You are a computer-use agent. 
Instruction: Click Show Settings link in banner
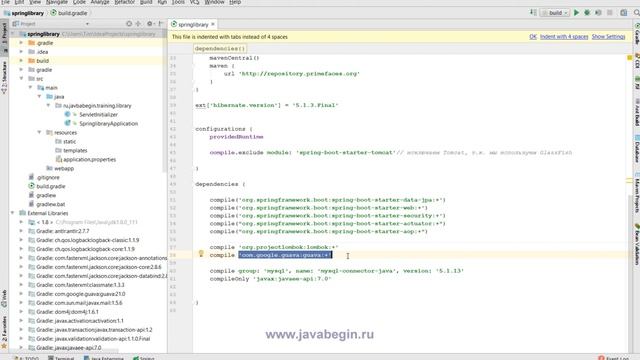click(609, 37)
